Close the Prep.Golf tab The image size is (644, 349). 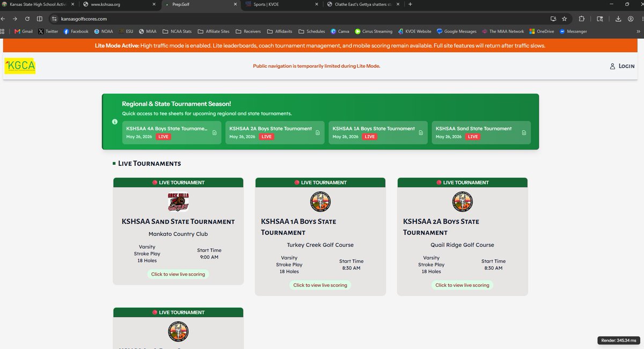pos(236,4)
